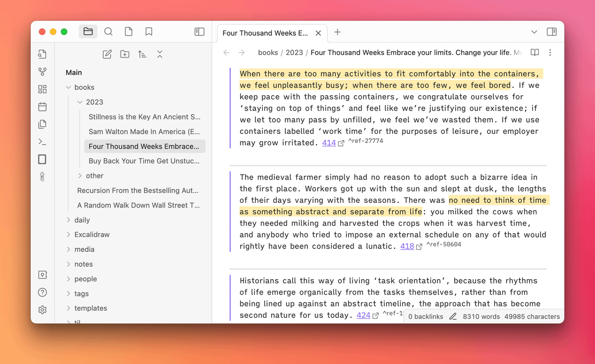This screenshot has width=595, height=364.
Task: Show the 0 backlinks status item
Action: coord(425,316)
